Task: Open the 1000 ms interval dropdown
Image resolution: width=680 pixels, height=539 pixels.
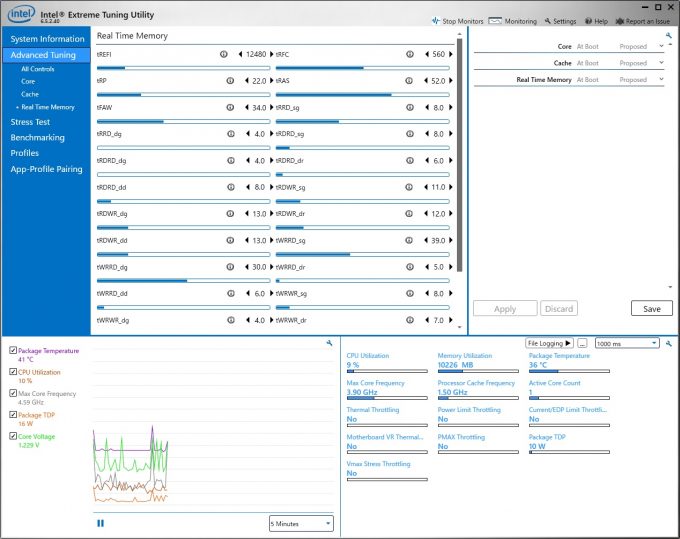Action: 627,343
